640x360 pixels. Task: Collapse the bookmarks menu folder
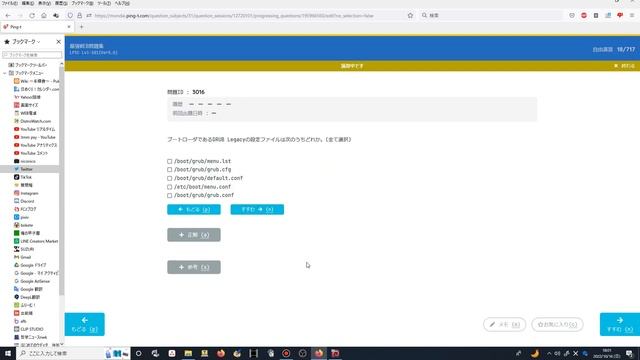tap(5, 73)
